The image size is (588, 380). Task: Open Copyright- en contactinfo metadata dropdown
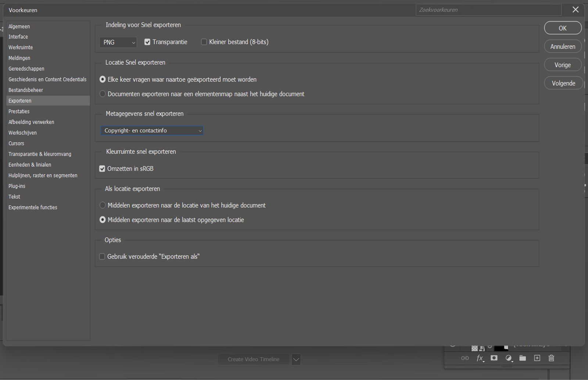[152, 131]
